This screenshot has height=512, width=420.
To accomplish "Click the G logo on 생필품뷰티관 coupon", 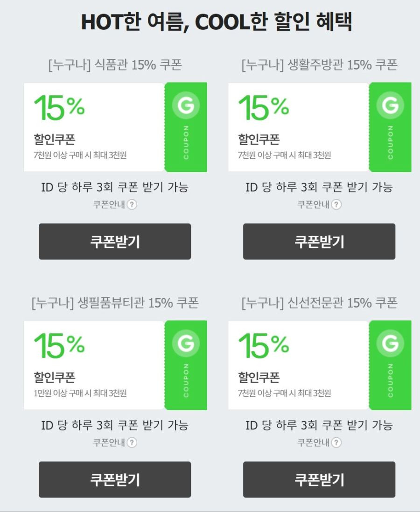I will pyautogui.click(x=186, y=343).
